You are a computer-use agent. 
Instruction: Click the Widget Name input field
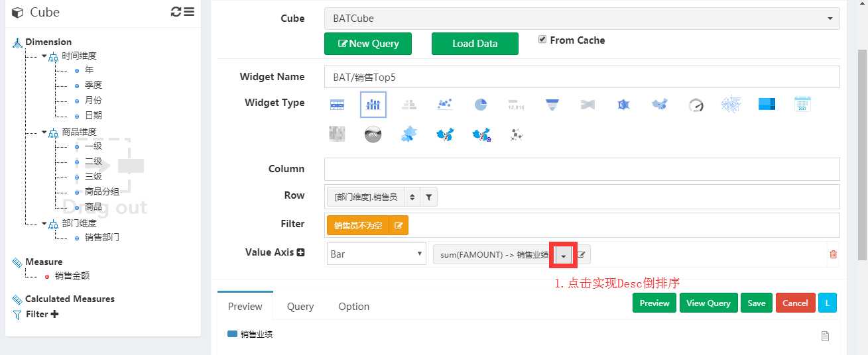[582, 77]
